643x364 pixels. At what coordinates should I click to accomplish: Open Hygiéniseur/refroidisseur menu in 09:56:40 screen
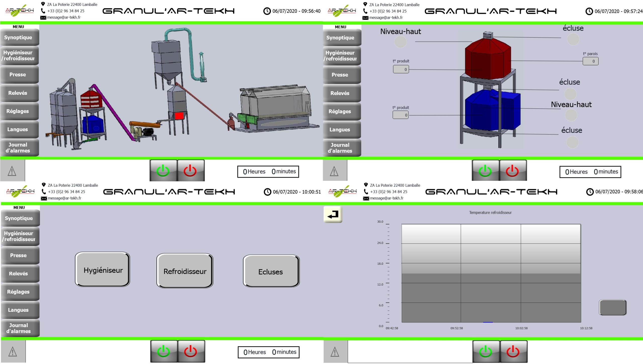(20, 56)
